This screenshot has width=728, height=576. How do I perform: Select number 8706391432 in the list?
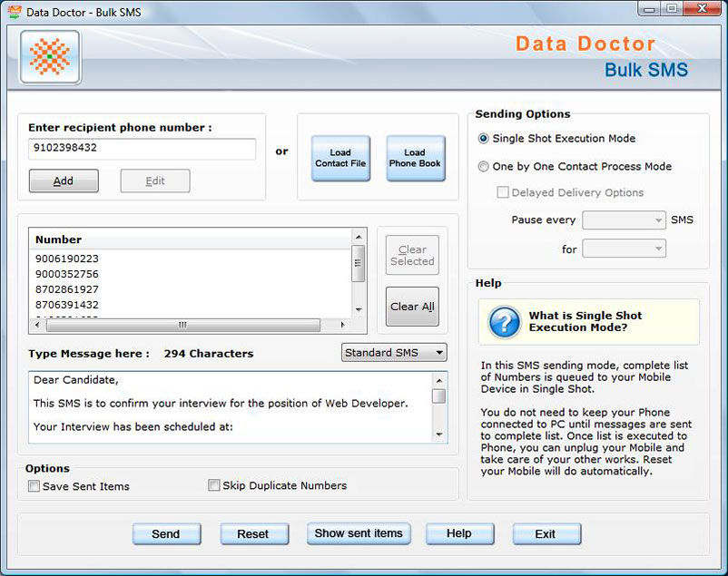[67, 305]
